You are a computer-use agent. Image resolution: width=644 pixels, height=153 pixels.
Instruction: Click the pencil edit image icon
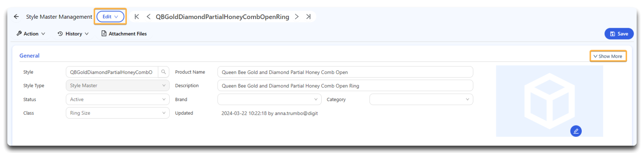(575, 131)
